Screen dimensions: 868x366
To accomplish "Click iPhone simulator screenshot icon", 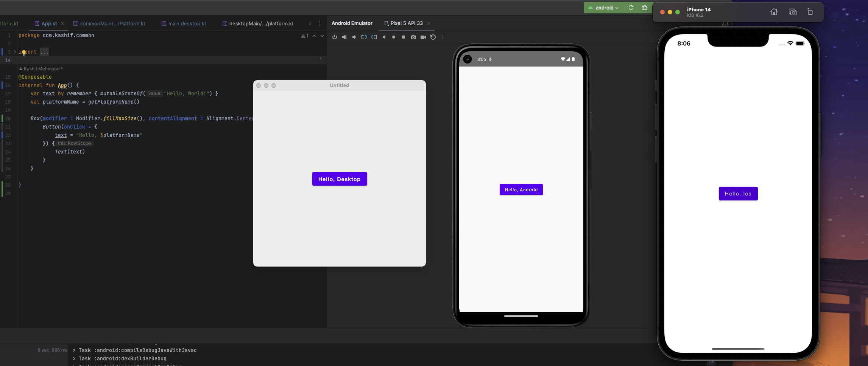I will point(793,12).
